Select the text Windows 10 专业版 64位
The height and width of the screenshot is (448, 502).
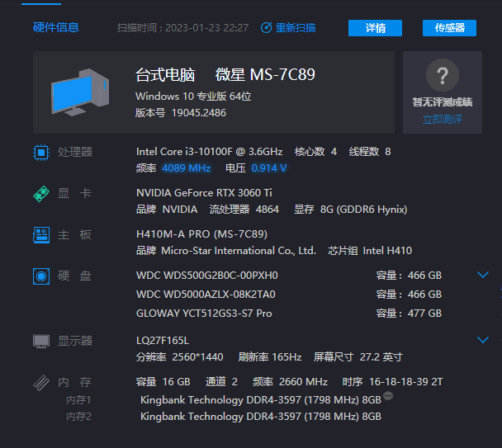(193, 96)
